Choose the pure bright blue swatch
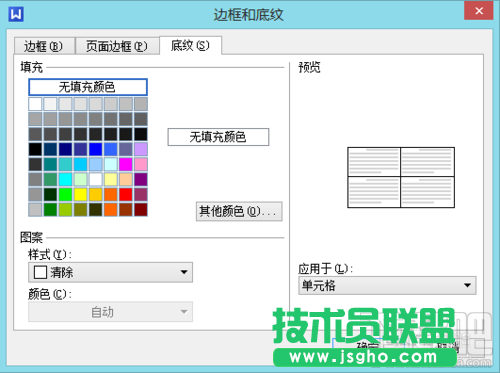The image size is (500, 373). click(95, 149)
